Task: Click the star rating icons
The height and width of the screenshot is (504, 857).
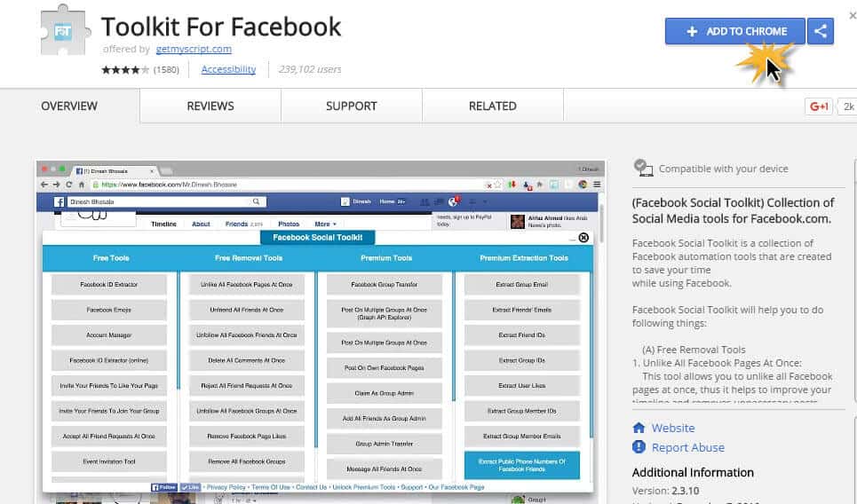Action: (125, 69)
